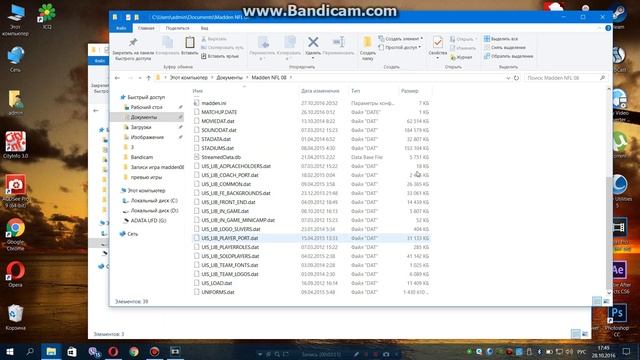Open taskbar search magnifier
Viewport: 640px width, 360px height.
pos(30,351)
